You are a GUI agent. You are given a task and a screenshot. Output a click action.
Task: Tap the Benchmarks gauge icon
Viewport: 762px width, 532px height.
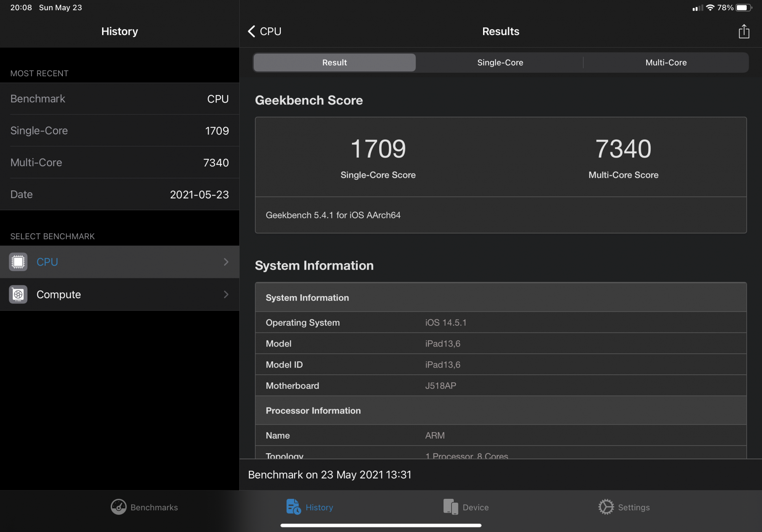pos(118,507)
